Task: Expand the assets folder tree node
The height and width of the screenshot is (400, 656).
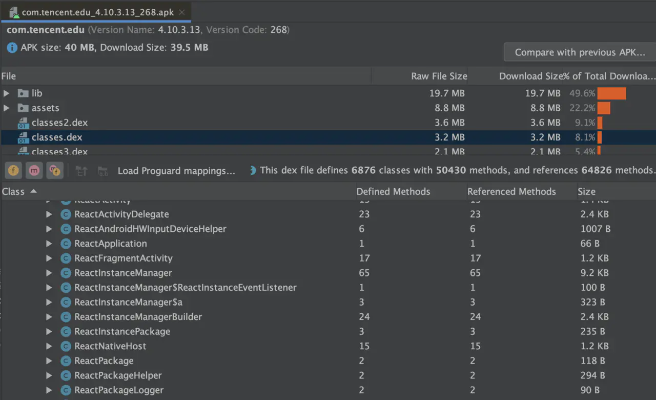Action: [x=7, y=108]
